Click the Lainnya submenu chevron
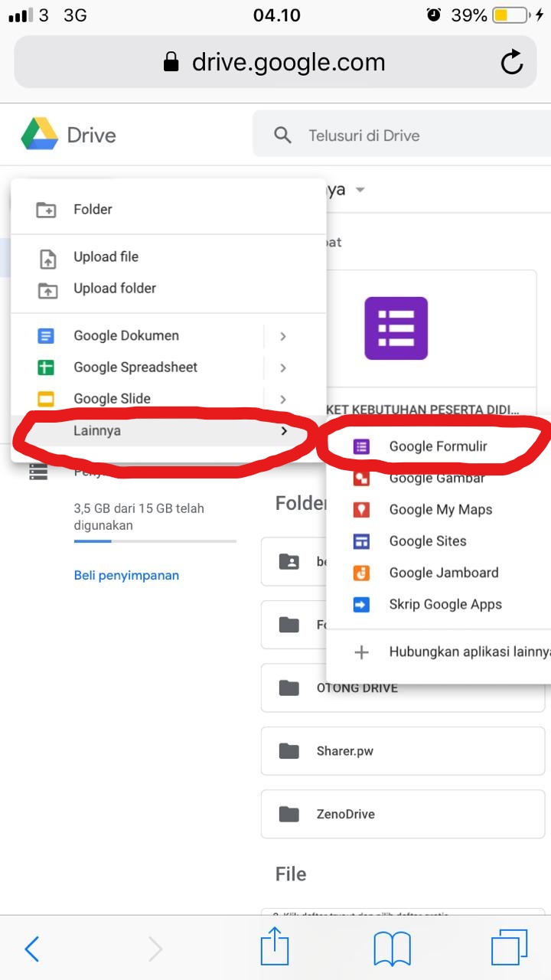551x980 pixels. click(284, 431)
